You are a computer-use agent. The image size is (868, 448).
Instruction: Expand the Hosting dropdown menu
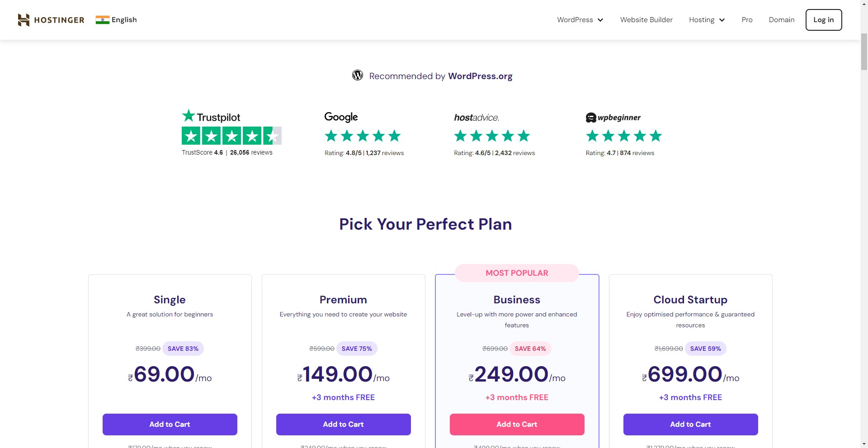point(707,20)
